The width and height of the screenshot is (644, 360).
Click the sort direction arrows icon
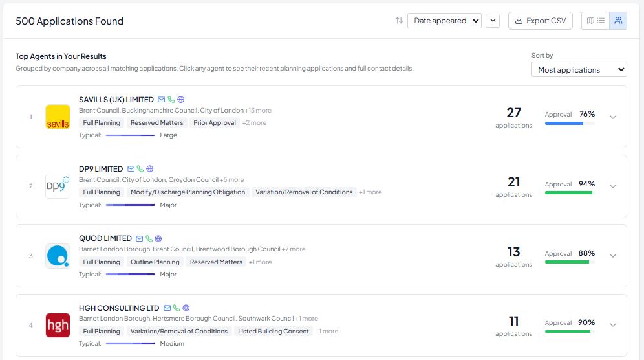point(399,21)
